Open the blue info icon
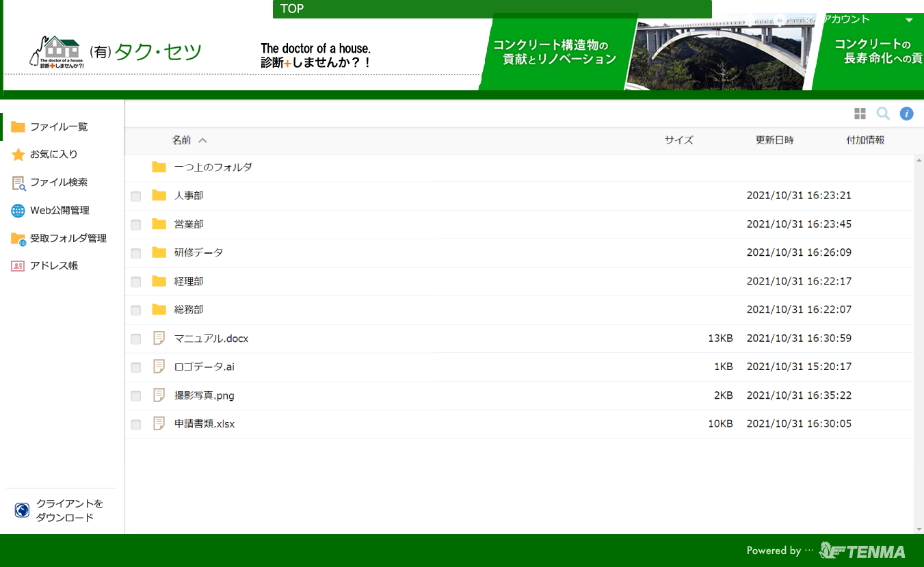 [x=906, y=114]
